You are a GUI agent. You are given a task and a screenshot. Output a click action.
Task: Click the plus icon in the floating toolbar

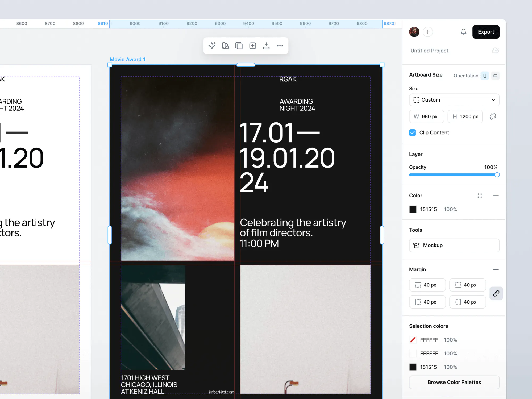pos(252,45)
